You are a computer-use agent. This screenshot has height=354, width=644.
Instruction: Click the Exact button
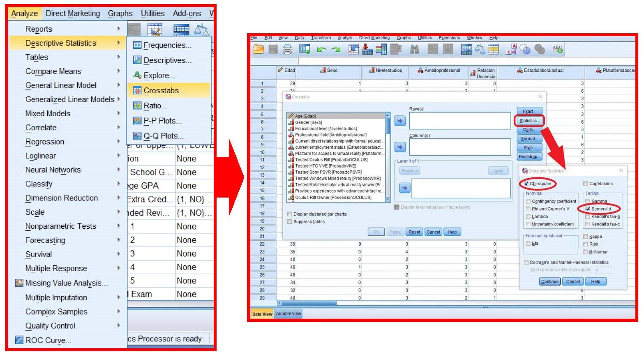(529, 112)
